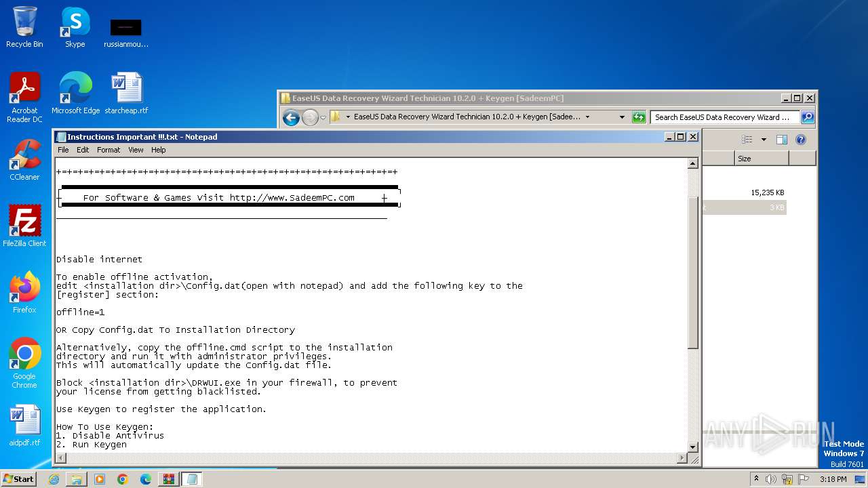Open the Notepad Format menu

coord(108,150)
